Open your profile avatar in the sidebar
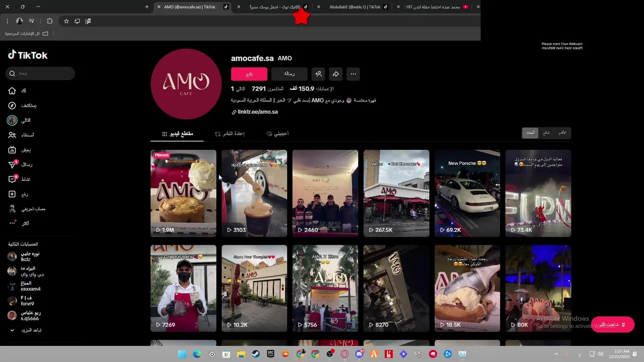Image resolution: width=644 pixels, height=362 pixels. (x=12, y=209)
